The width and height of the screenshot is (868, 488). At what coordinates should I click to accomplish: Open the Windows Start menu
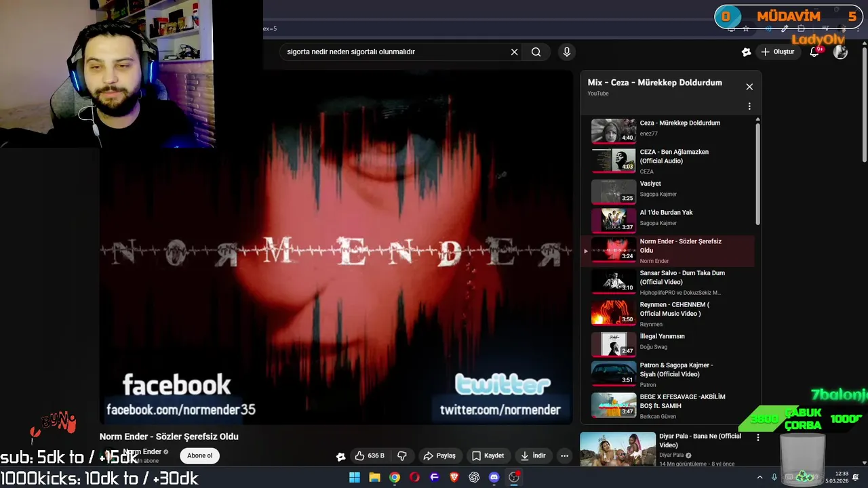pyautogui.click(x=354, y=477)
